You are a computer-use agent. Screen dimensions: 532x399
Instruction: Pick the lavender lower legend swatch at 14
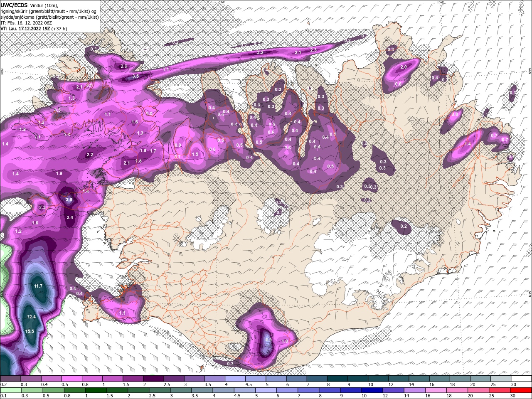[x=414, y=390]
